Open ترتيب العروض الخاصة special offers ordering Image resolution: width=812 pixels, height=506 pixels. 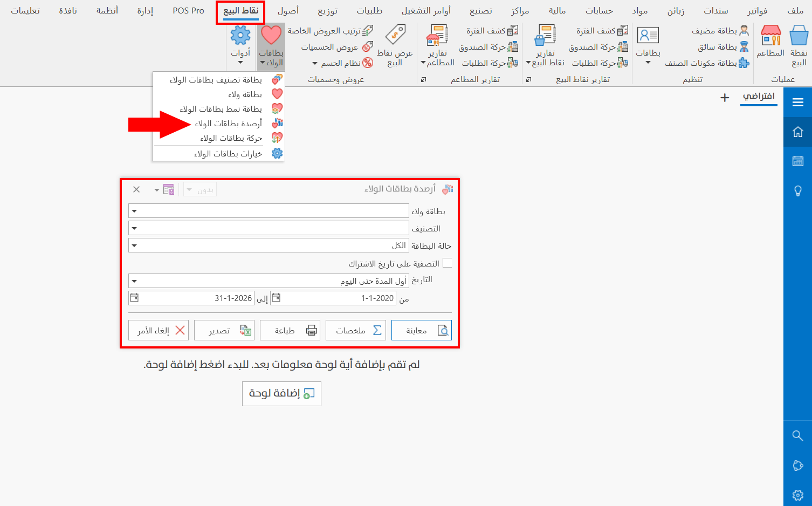tap(330, 31)
